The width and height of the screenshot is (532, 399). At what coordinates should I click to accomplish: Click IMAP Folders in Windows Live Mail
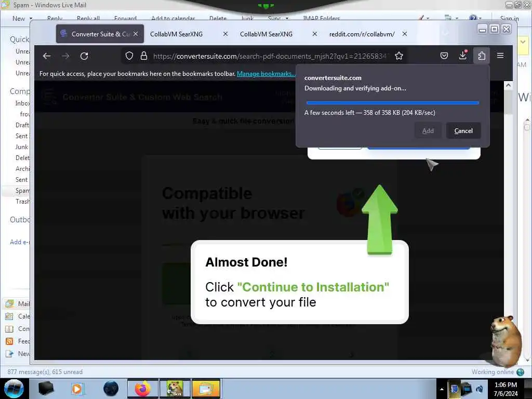(321, 19)
